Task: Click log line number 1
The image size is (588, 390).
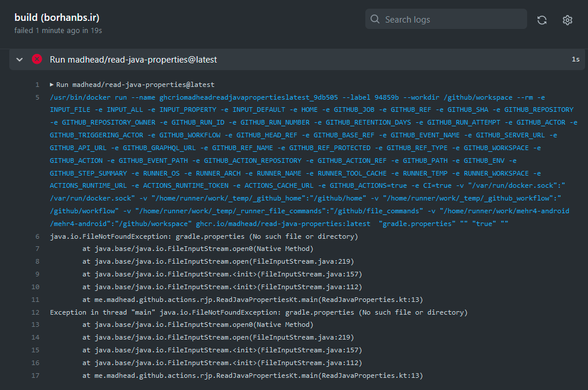Action: [37, 85]
